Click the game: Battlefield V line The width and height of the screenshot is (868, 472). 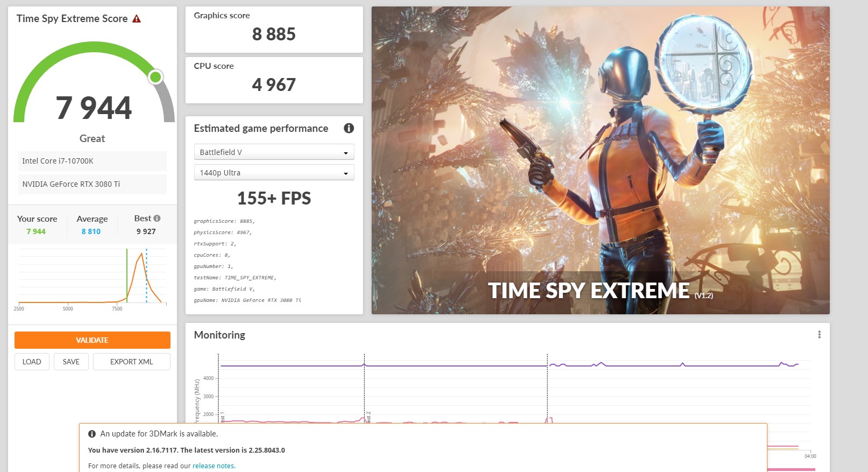tap(224, 289)
